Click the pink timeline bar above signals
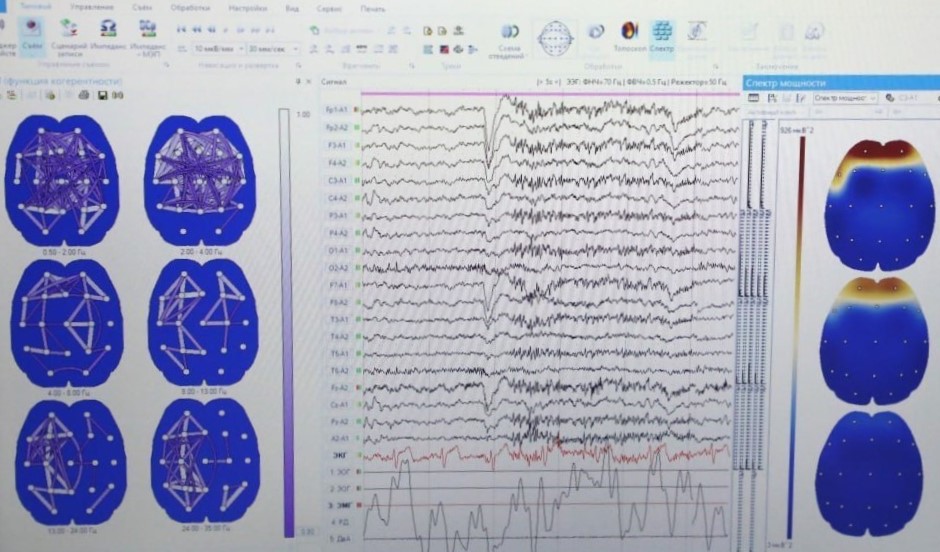The width and height of the screenshot is (940, 552). pos(550,93)
